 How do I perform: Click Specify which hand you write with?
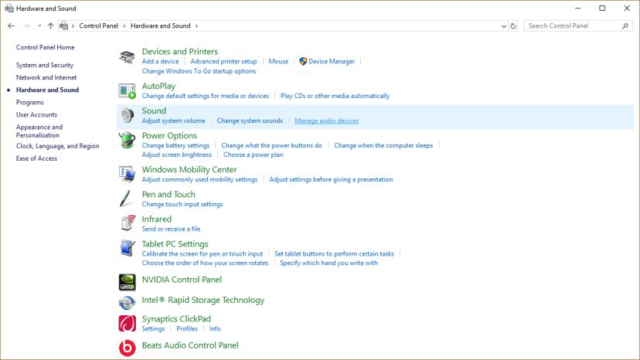pyautogui.click(x=329, y=263)
